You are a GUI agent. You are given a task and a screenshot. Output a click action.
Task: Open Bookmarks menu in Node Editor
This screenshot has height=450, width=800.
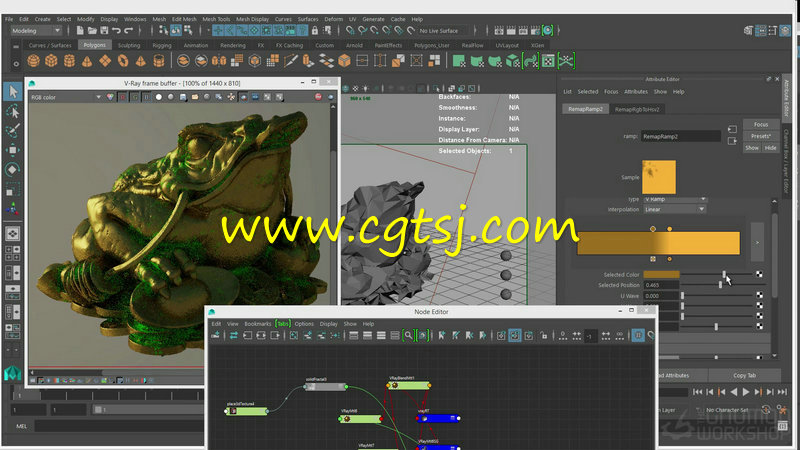(x=258, y=324)
